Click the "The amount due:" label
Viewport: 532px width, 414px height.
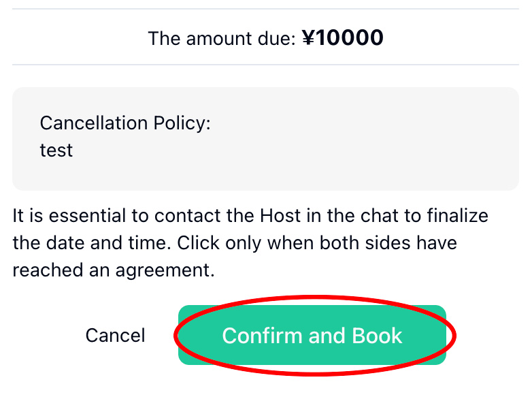pyautogui.click(x=222, y=38)
